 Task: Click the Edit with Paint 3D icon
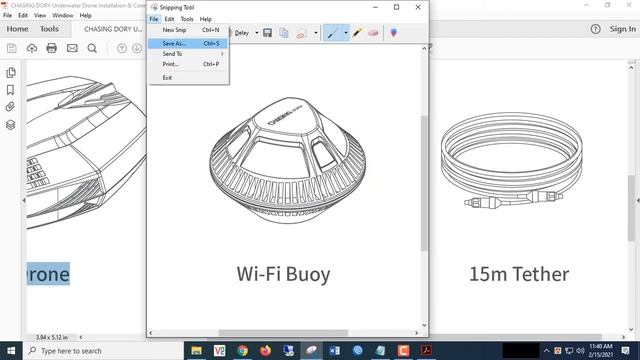coord(393,33)
